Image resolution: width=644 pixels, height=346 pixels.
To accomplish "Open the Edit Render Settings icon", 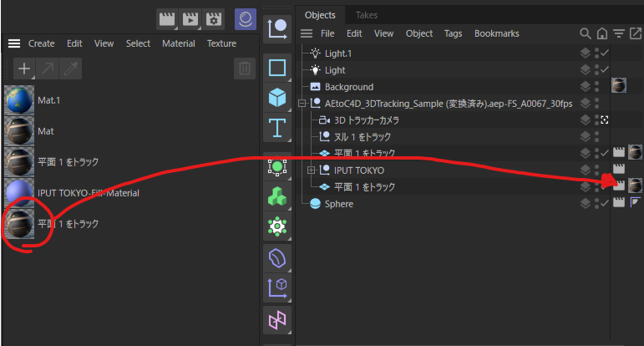I will pyautogui.click(x=215, y=18).
